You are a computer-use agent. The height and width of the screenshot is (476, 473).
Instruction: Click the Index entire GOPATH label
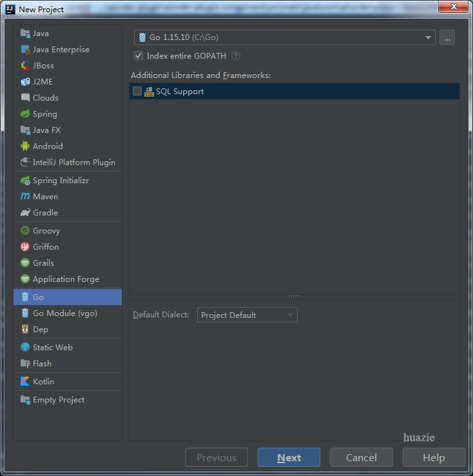pos(186,56)
